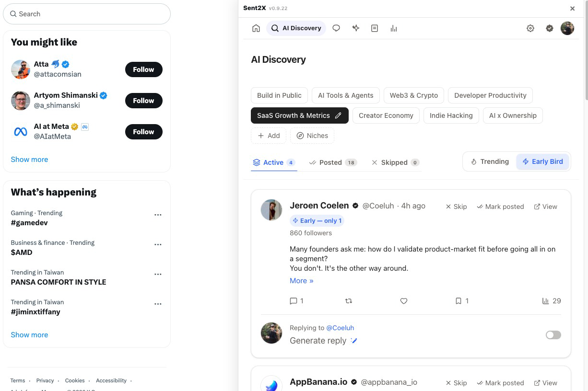Open the chat bubble icon in Sent2X toolbar
The width and height of the screenshot is (588, 391).
(336, 28)
